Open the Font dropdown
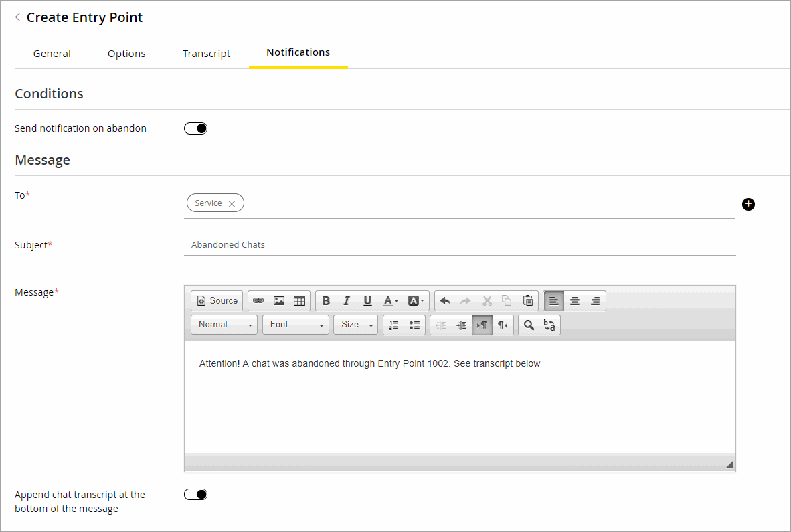Image resolution: width=791 pixels, height=532 pixels. point(296,325)
